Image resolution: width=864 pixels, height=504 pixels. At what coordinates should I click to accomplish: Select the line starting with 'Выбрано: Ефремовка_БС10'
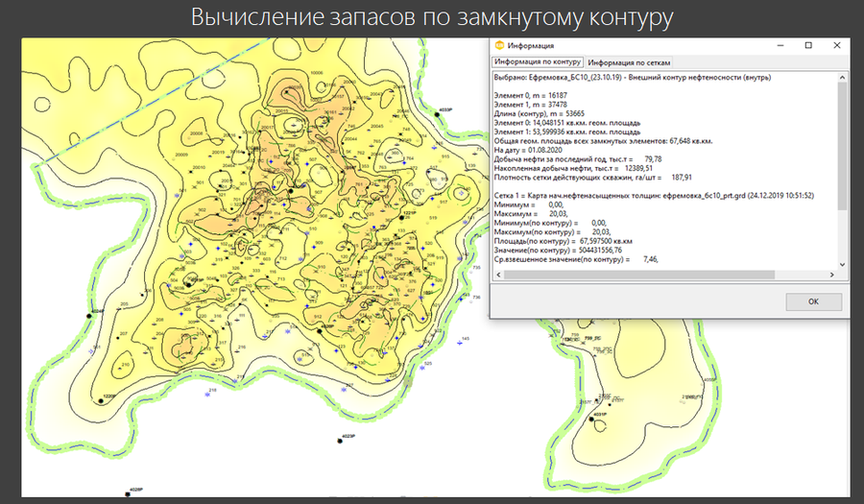[633, 78]
